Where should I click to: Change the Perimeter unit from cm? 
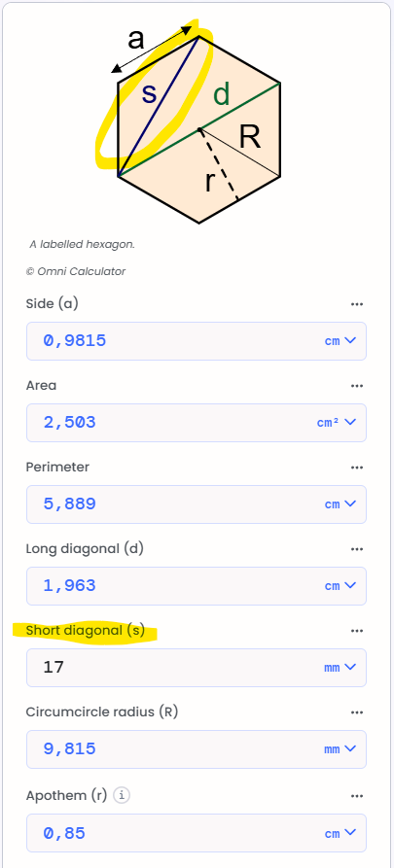pyautogui.click(x=340, y=504)
